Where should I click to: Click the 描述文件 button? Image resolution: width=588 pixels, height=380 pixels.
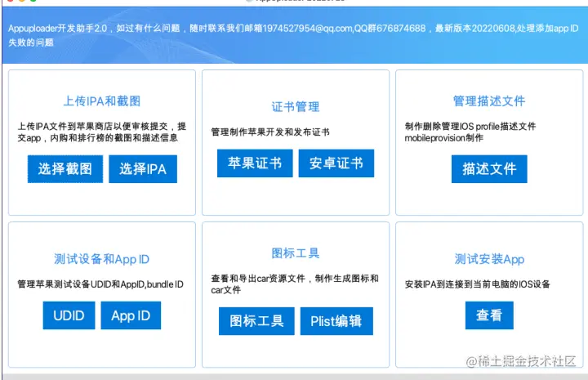[489, 169]
